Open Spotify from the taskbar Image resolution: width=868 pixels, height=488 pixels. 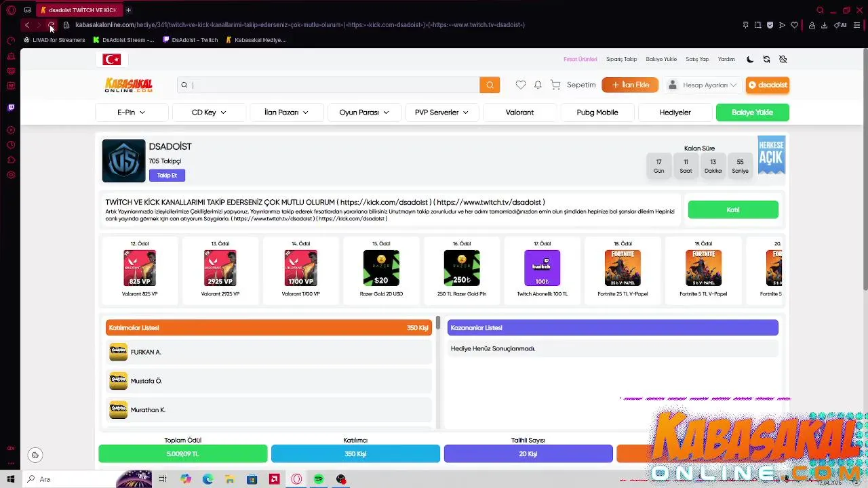tap(319, 479)
